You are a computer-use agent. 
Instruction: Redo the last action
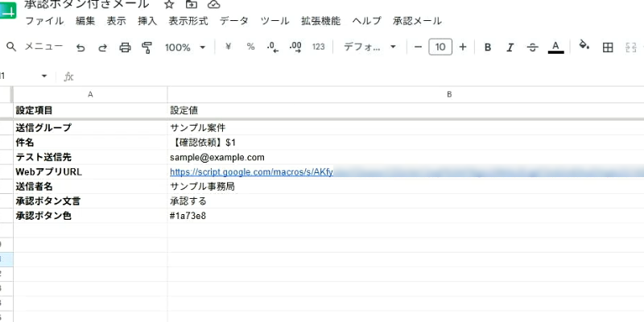(103, 47)
